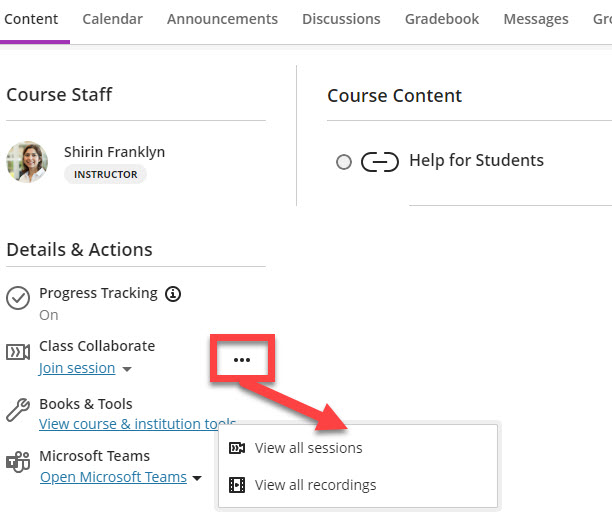Click the View all recordings film icon

tap(237, 485)
